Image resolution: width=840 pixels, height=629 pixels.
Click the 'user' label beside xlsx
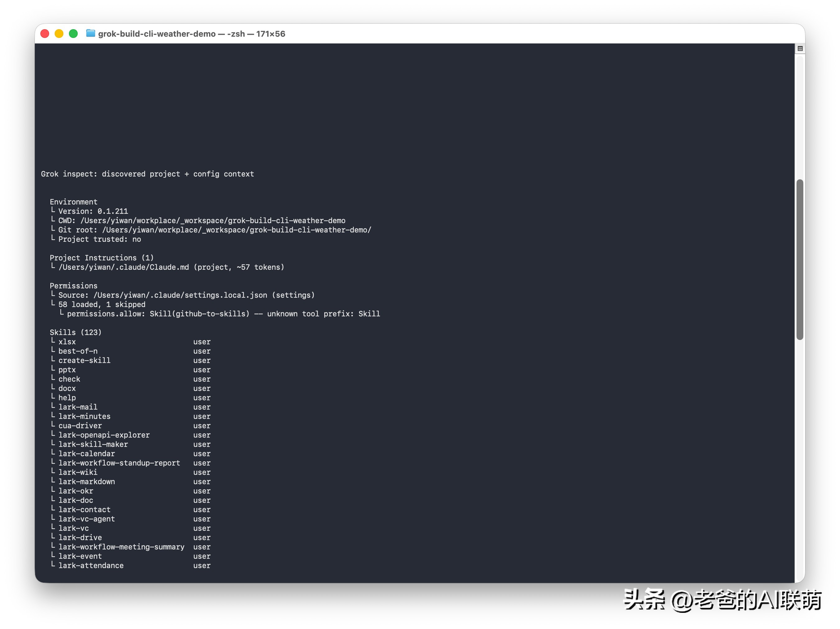click(202, 342)
